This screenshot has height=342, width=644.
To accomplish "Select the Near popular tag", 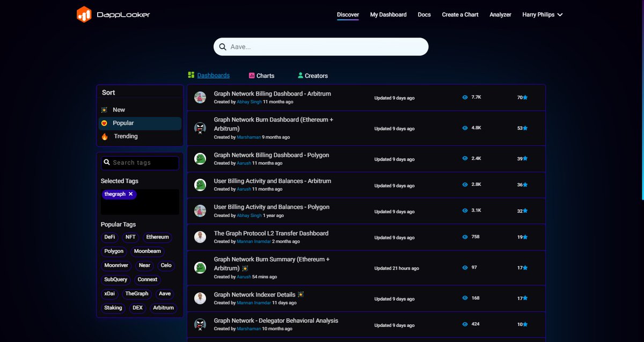I will coord(144,265).
